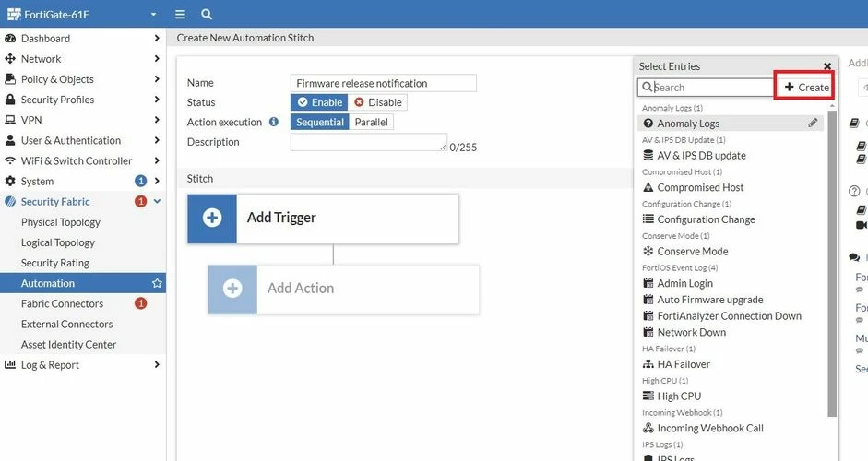Click the Select Entries list scrollbar

pos(832,263)
